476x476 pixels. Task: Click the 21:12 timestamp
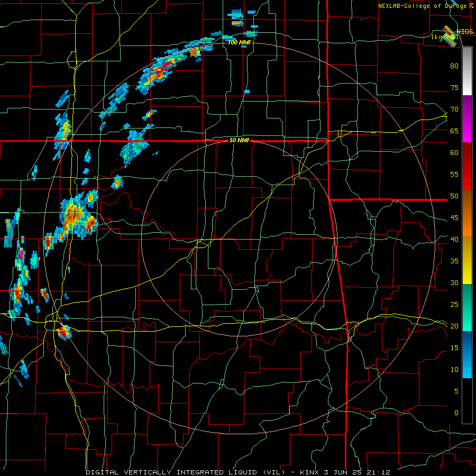pyautogui.click(x=378, y=472)
